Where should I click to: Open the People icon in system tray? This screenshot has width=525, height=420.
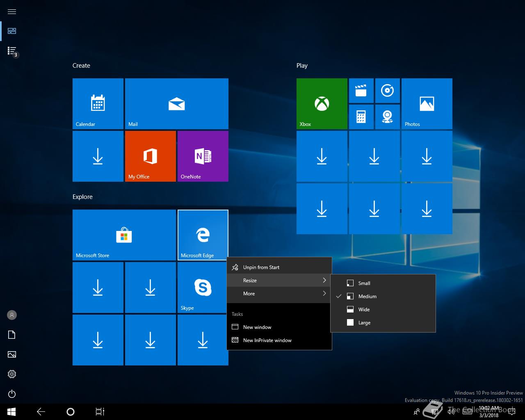pyautogui.click(x=417, y=412)
